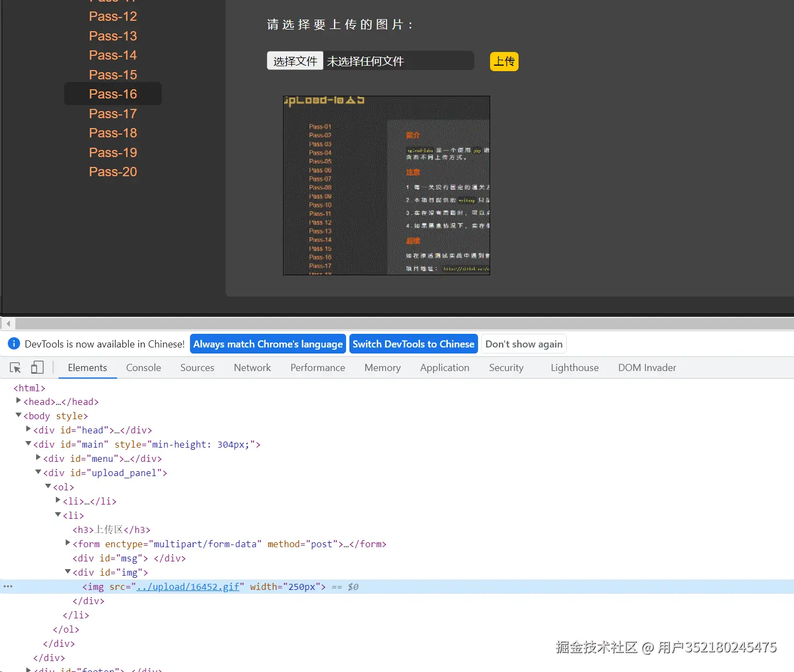This screenshot has height=672, width=794.
Task: Click the info icon in DevTools banner
Action: click(14, 344)
